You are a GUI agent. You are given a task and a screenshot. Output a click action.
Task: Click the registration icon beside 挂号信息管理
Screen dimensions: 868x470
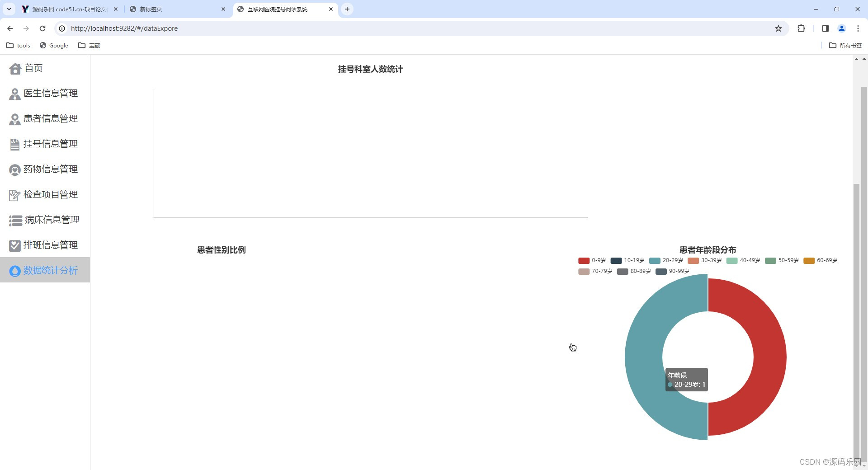pos(15,145)
